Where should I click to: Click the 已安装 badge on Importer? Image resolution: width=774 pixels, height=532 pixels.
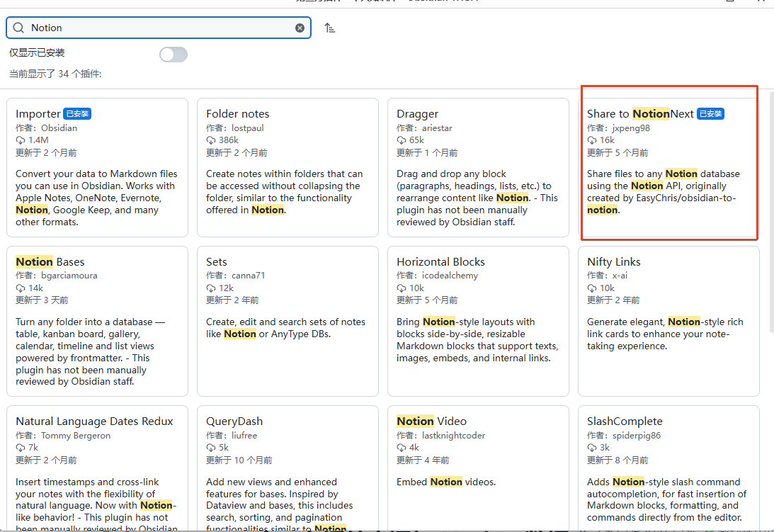click(77, 113)
